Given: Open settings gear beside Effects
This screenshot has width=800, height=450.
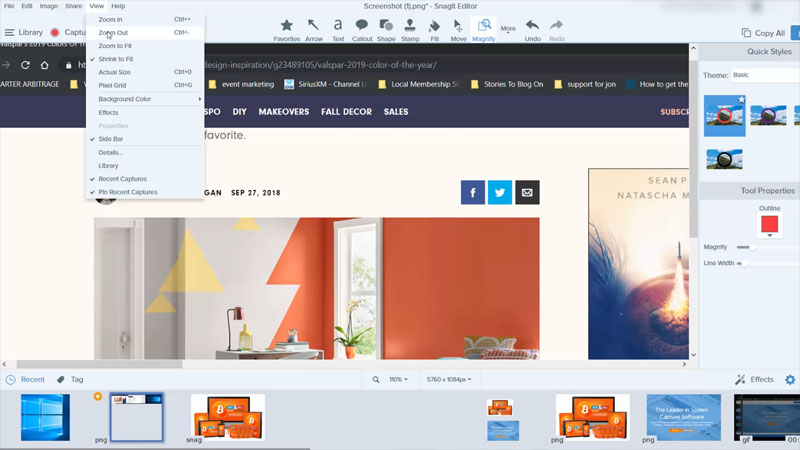Looking at the screenshot, I should point(790,380).
